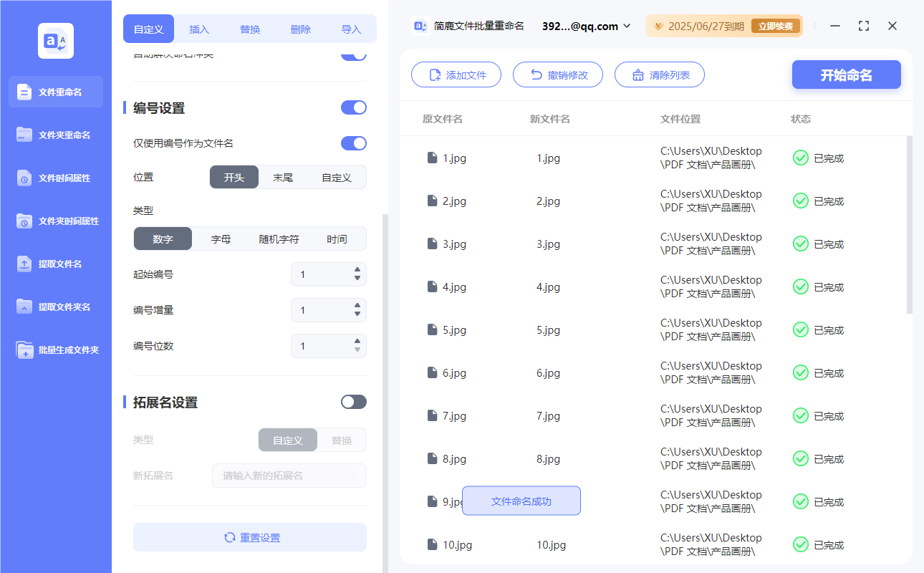Select the 提取文件名 tool

click(x=55, y=264)
